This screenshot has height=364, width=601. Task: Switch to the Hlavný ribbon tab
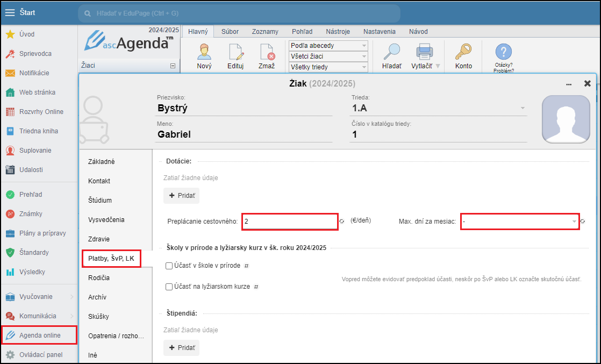click(198, 31)
